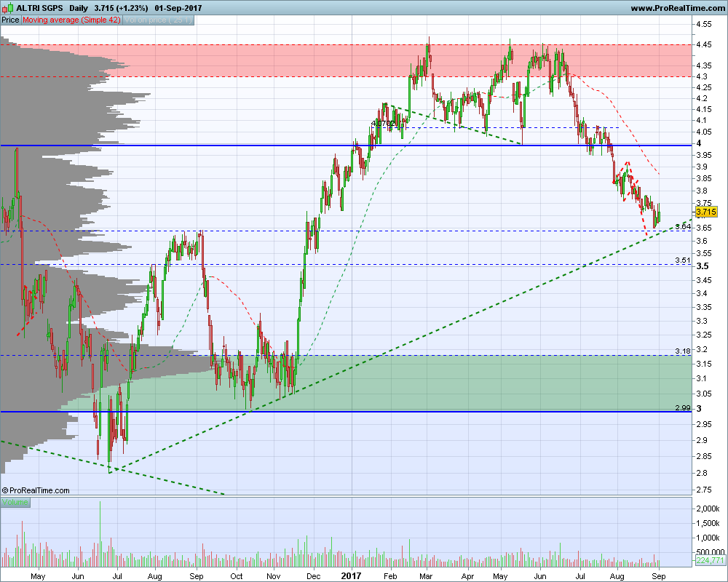Select the Moving average (Simple 42) tab
The height and width of the screenshot is (582, 728).
[71, 20]
